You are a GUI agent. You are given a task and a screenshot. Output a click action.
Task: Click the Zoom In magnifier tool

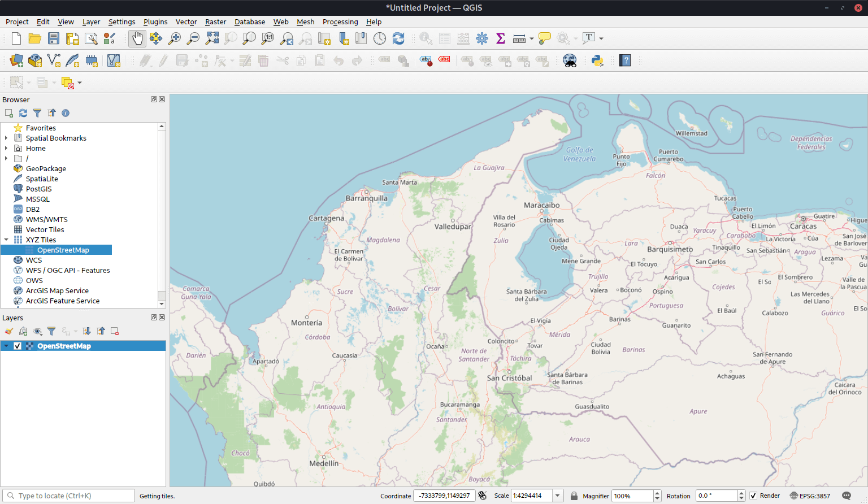[x=175, y=38]
